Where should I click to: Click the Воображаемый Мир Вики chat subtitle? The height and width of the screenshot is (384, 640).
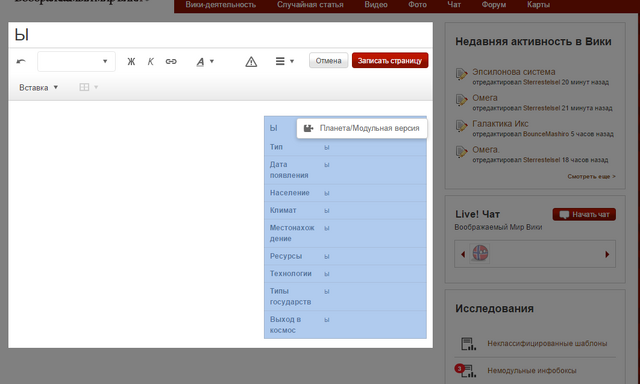(x=498, y=227)
